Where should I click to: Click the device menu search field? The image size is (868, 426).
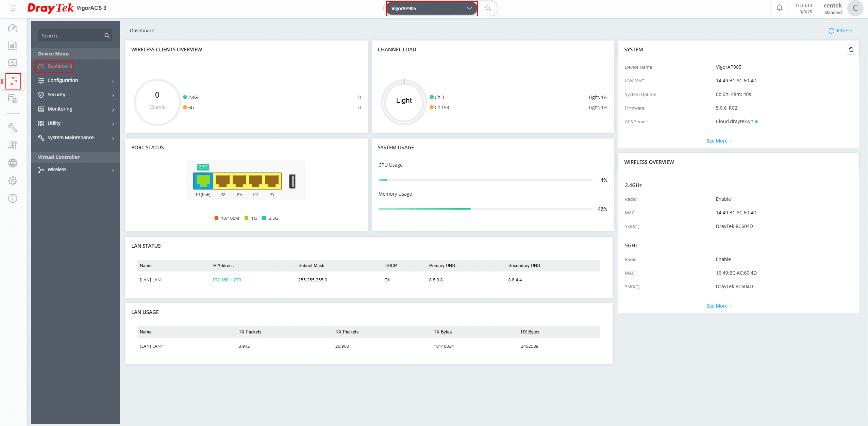pyautogui.click(x=71, y=36)
